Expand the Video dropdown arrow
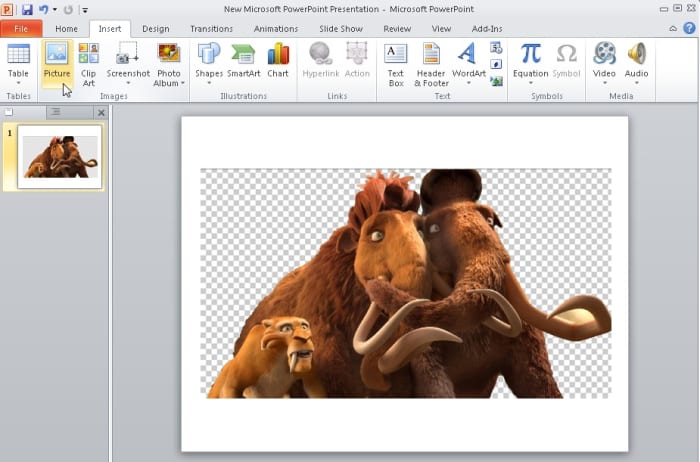The height and width of the screenshot is (462, 700). [604, 83]
